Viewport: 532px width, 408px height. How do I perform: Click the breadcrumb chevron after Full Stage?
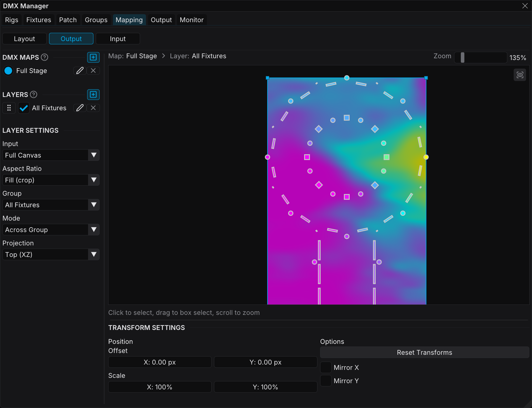pyautogui.click(x=163, y=56)
